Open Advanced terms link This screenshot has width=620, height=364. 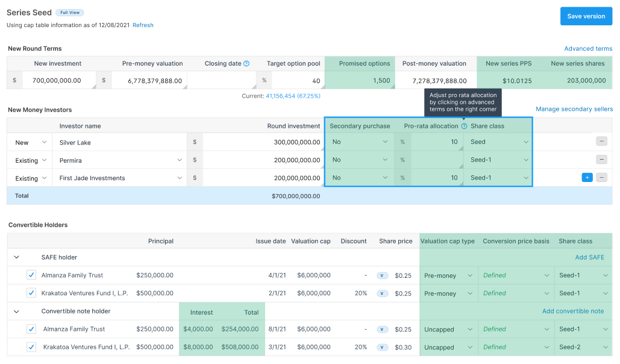588,48
